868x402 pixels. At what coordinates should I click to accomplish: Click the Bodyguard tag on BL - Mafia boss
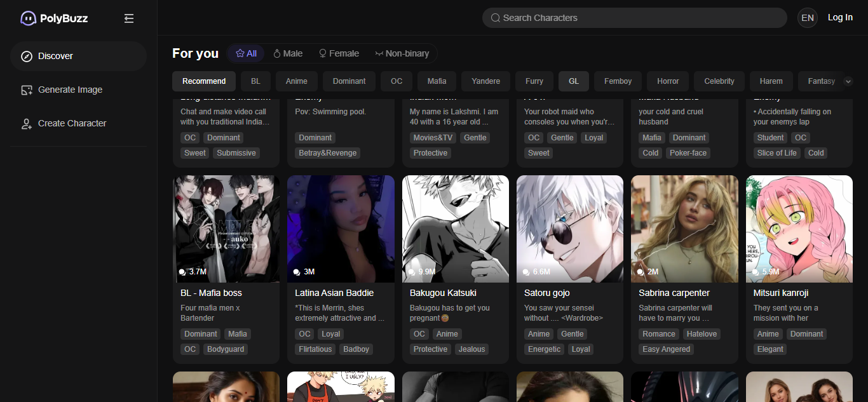(x=226, y=349)
